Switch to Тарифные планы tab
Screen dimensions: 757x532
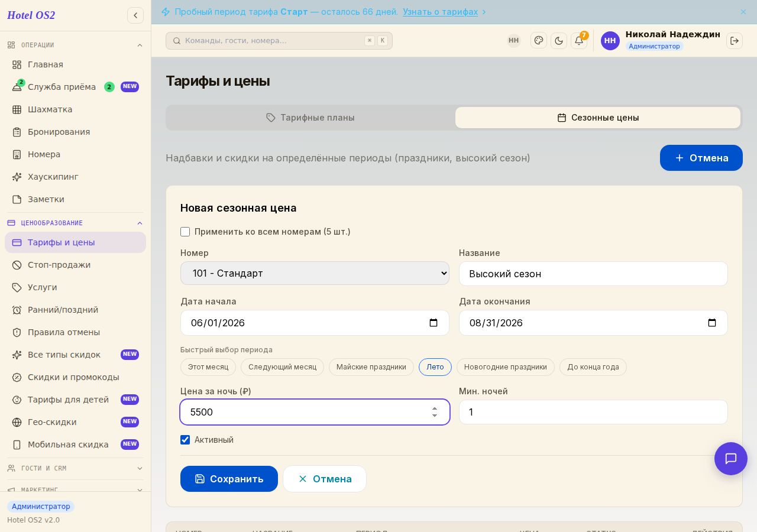coord(310,118)
